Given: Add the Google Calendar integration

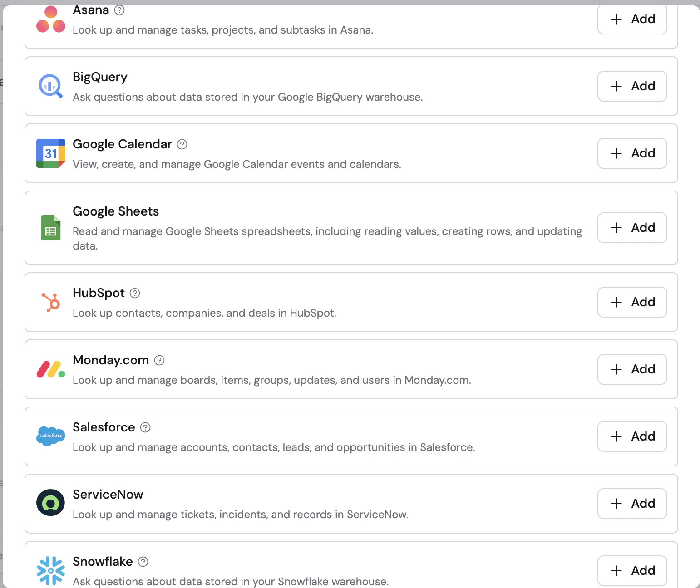Looking at the screenshot, I should point(632,153).
